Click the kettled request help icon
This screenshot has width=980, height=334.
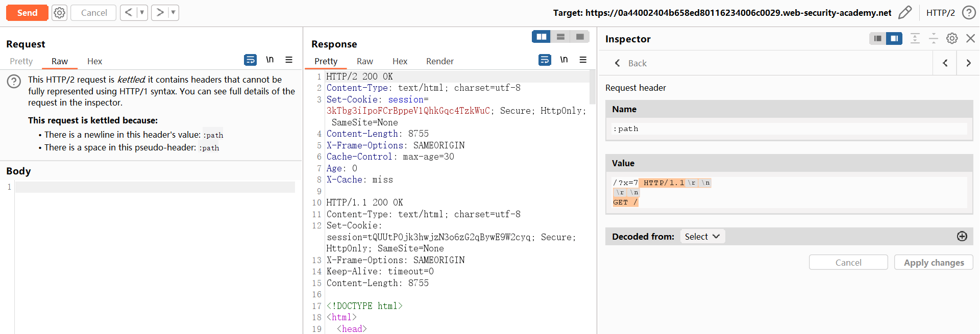14,81
